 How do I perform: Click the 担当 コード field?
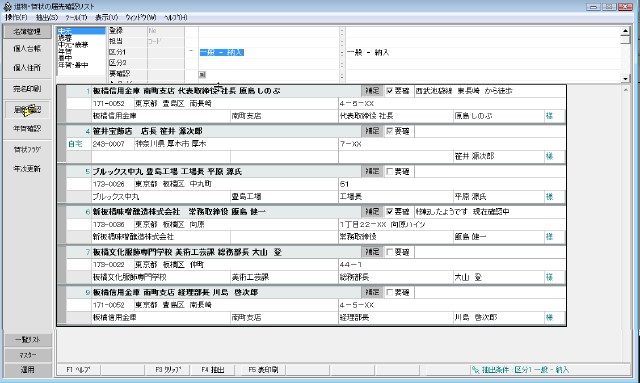(165, 42)
